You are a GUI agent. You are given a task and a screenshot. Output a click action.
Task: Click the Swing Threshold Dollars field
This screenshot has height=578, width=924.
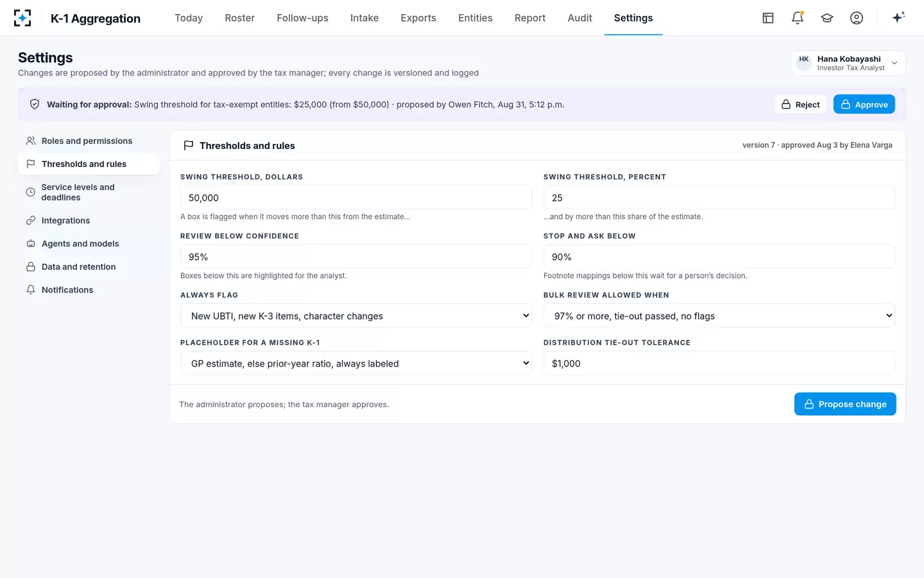(356, 198)
